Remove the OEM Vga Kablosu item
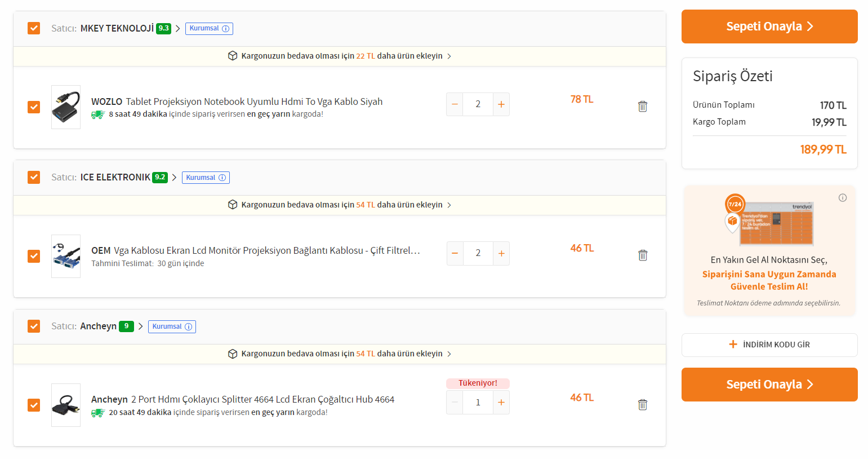This screenshot has height=459, width=868. pos(643,255)
